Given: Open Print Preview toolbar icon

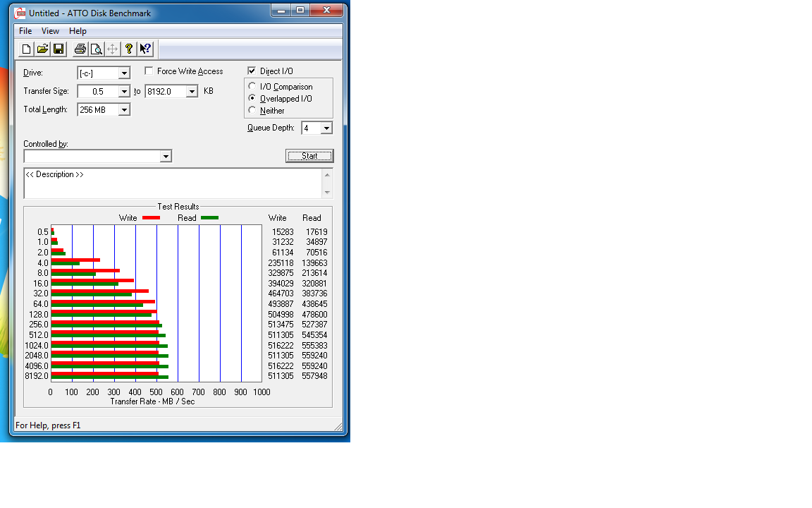Looking at the screenshot, I should click(96, 49).
